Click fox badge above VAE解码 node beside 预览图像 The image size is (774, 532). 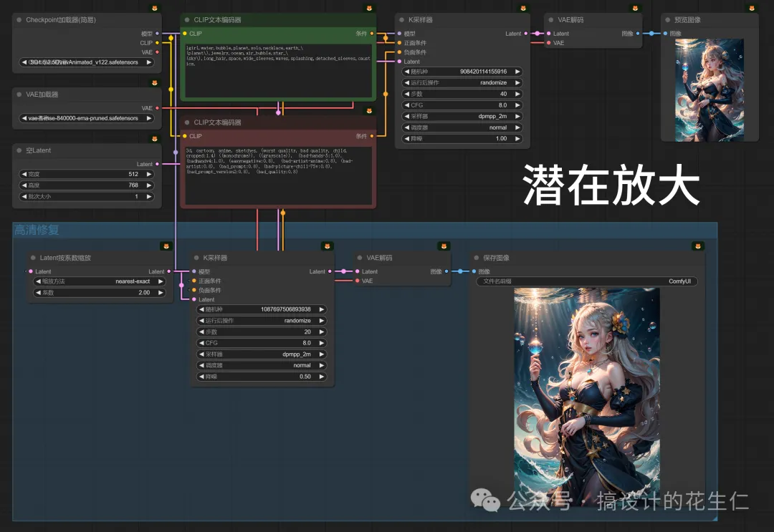635,9
